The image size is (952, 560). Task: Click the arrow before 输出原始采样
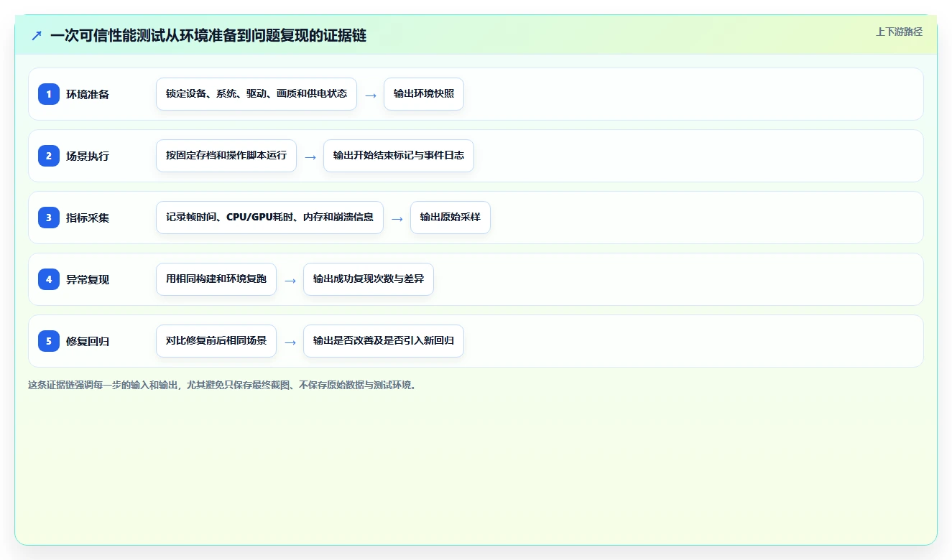tap(397, 218)
